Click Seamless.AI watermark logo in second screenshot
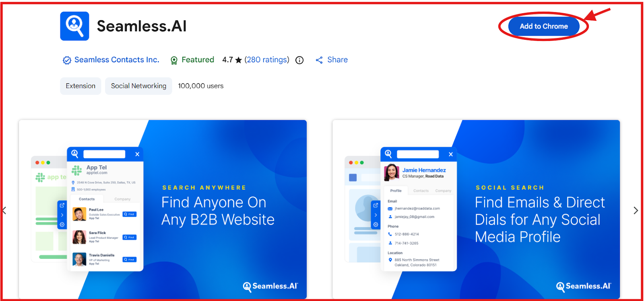 [x=584, y=287]
